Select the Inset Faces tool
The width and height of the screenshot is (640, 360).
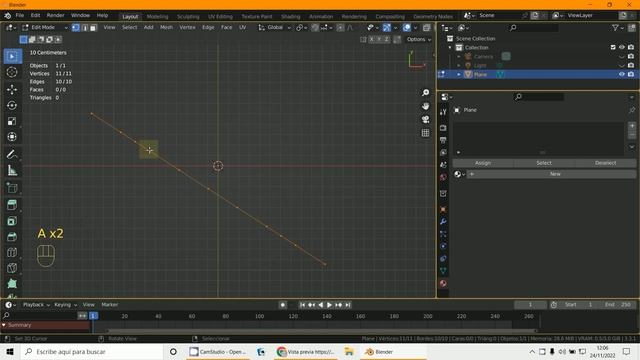(x=12, y=221)
